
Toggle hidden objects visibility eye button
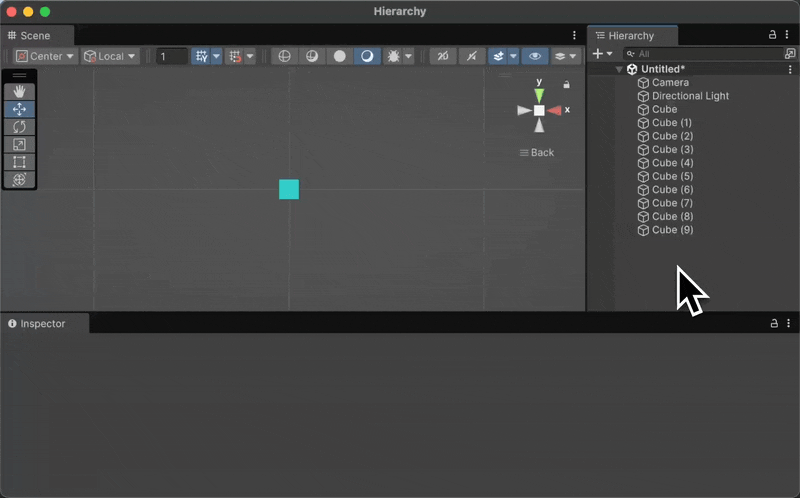[535, 56]
